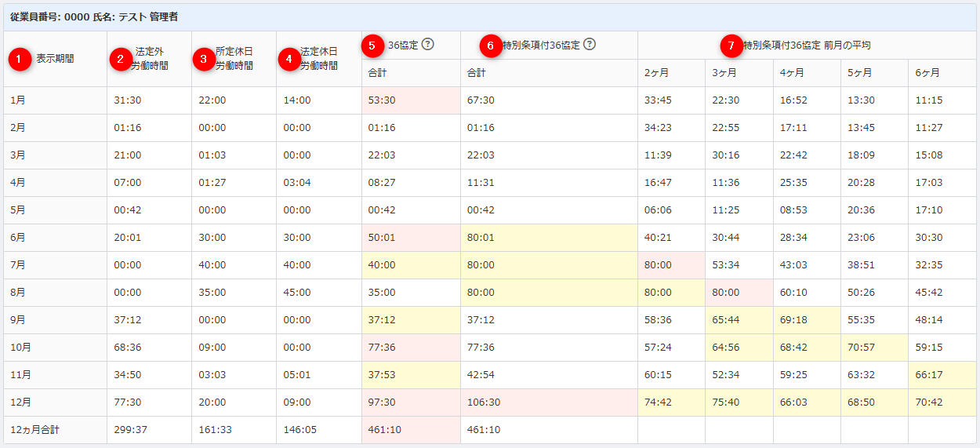Click the 4ヶ月 average column header
The height and width of the screenshot is (448, 980).
(x=791, y=73)
